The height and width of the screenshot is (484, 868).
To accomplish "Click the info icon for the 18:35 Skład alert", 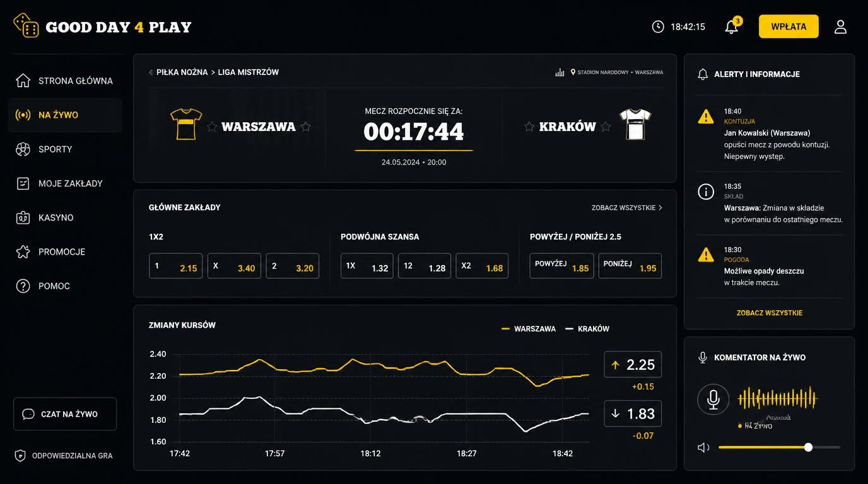I will (x=706, y=192).
